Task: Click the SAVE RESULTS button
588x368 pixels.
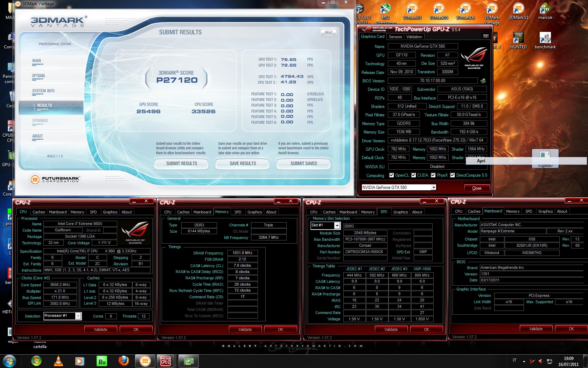Action: coord(243,163)
